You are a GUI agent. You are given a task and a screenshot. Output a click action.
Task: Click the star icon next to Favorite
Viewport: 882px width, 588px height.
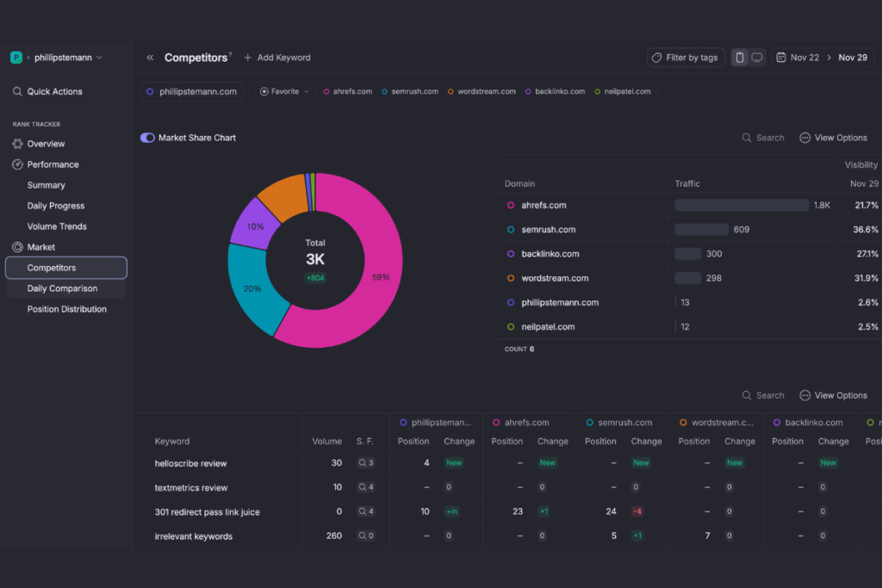pyautogui.click(x=264, y=91)
